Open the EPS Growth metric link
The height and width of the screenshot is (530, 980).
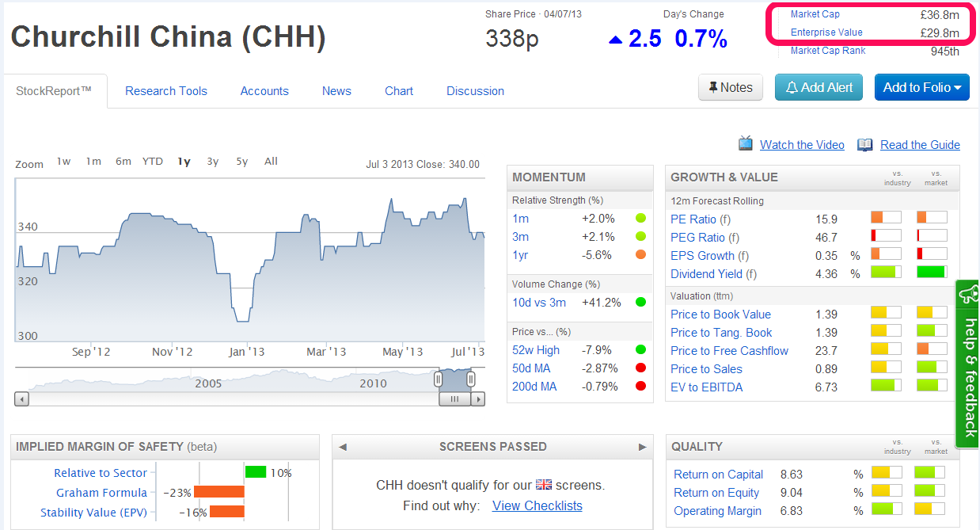(705, 256)
